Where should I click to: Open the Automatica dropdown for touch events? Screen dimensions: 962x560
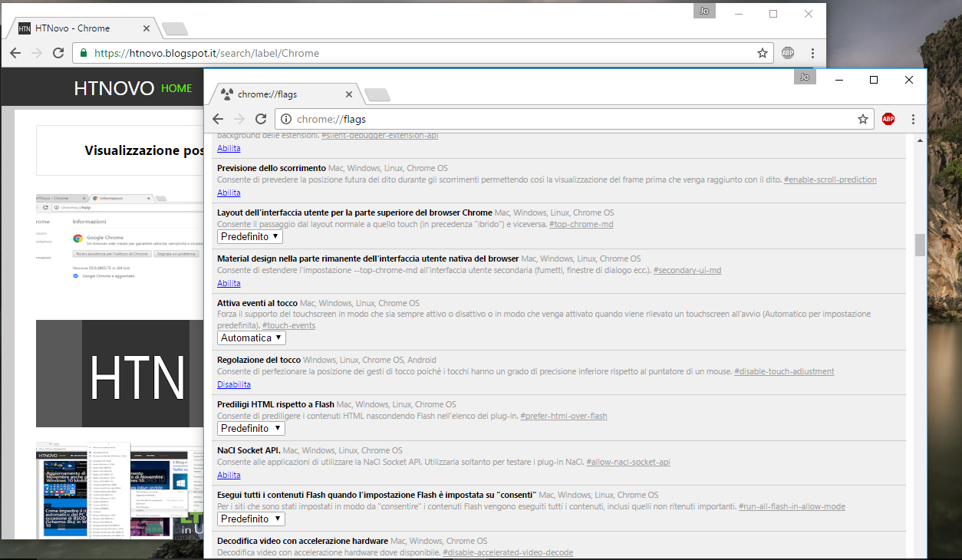(252, 338)
